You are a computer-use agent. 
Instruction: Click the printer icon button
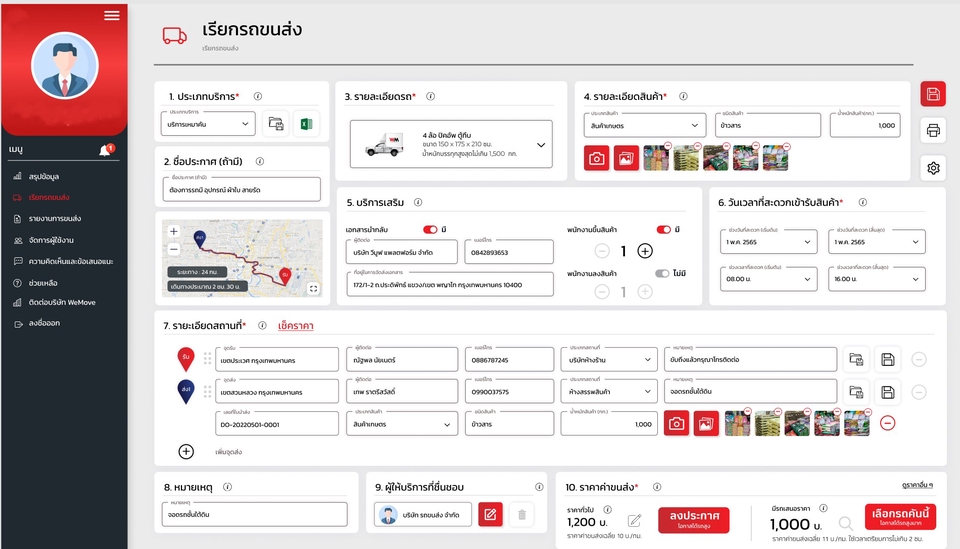point(933,130)
